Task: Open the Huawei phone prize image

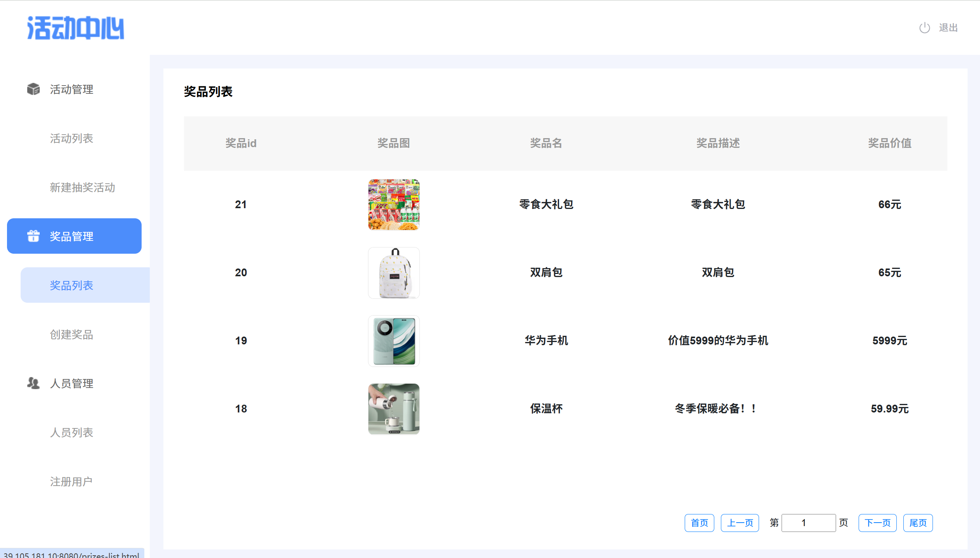Action: [394, 341]
